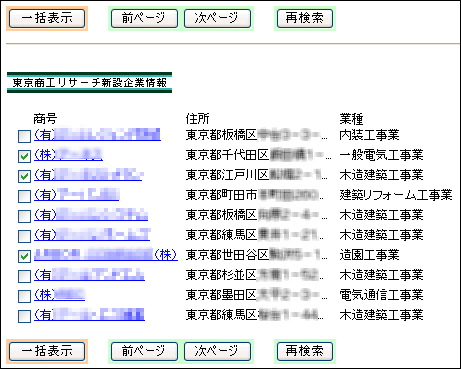Viewport: 461px width, 369px height.
Task: Check the 建築リフォーム工事業 row checkbox
Action: pyautogui.click(x=24, y=196)
